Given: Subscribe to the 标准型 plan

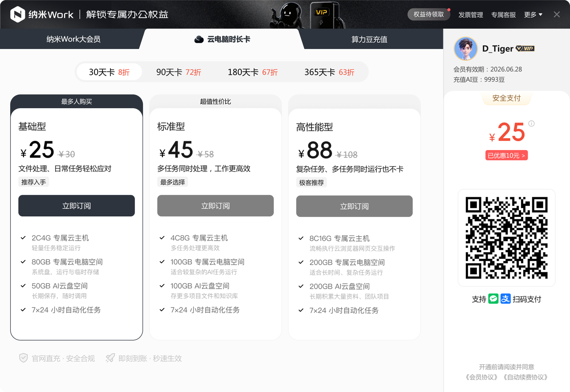Looking at the screenshot, I should point(216,206).
